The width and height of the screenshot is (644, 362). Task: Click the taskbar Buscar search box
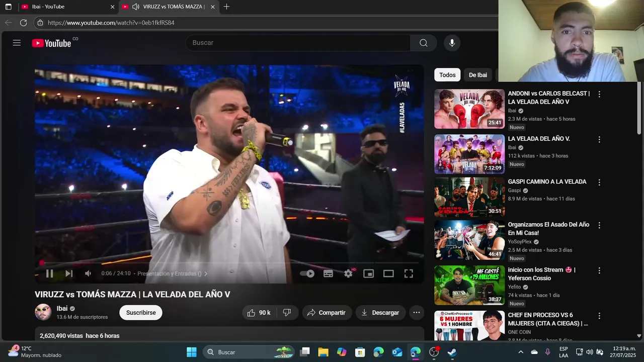click(x=248, y=352)
